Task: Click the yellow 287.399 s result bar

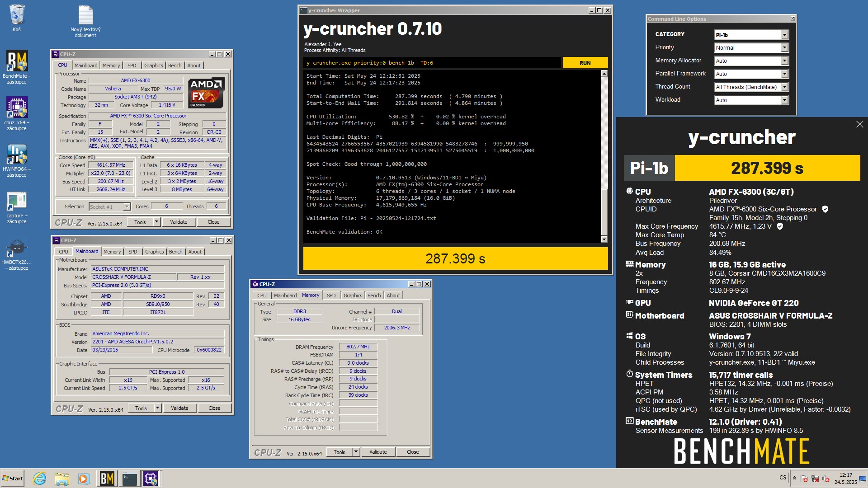Action: [x=455, y=258]
